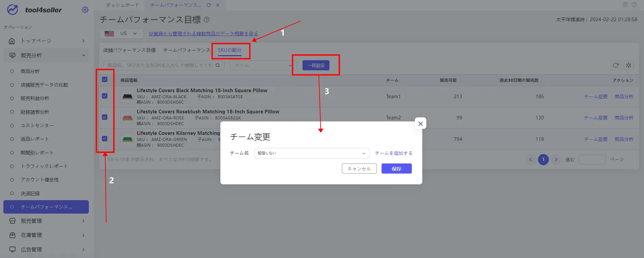Open 店舗販売データの比較 in sidebar
Screen dimensions: 644x258
point(44,85)
